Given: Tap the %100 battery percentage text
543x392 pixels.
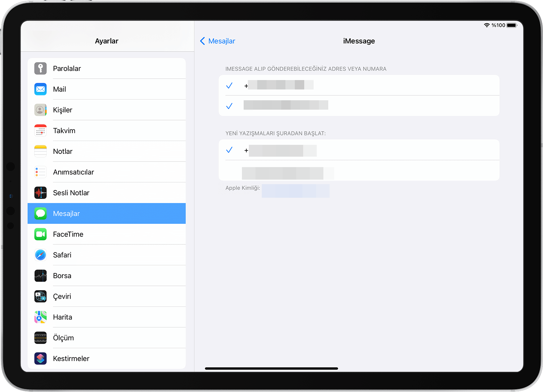Looking at the screenshot, I should pos(498,25).
